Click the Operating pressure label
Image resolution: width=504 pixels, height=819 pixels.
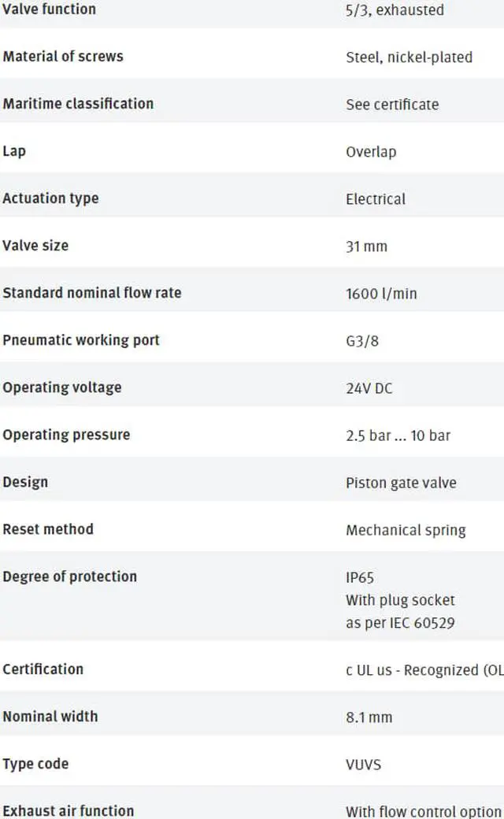(66, 435)
